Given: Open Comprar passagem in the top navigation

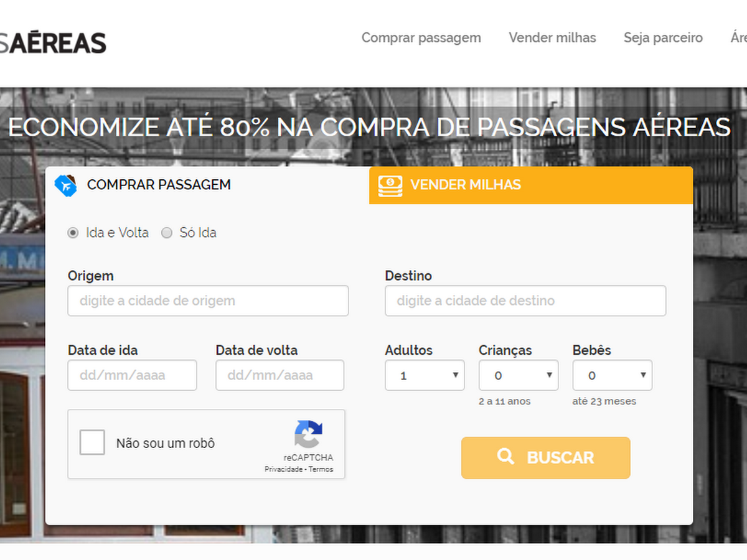Looking at the screenshot, I should click(421, 38).
